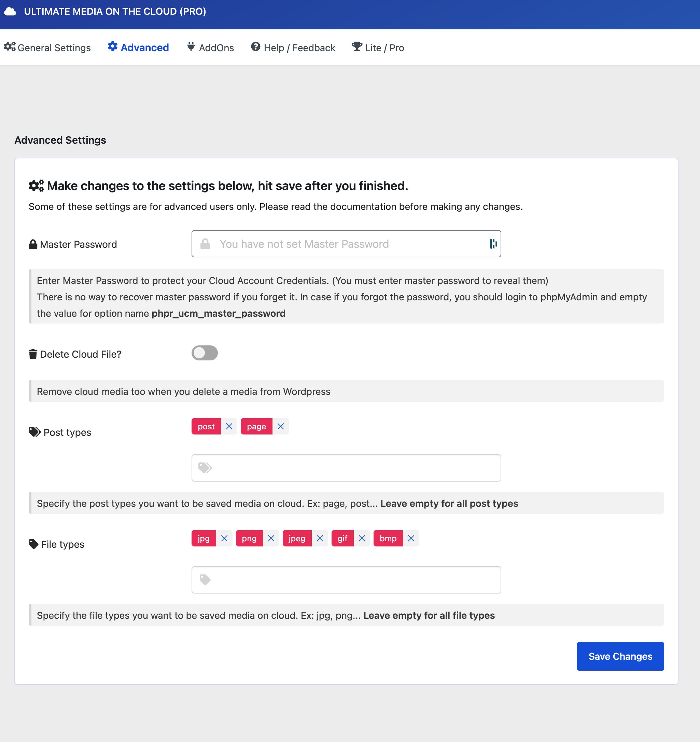Image resolution: width=700 pixels, height=742 pixels.
Task: Remove the 'bmp' file type tag
Action: point(411,538)
